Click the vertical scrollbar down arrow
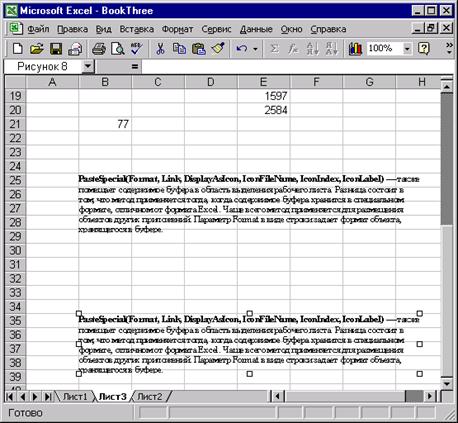Image resolution: width=458 pixels, height=423 pixels. (447, 383)
